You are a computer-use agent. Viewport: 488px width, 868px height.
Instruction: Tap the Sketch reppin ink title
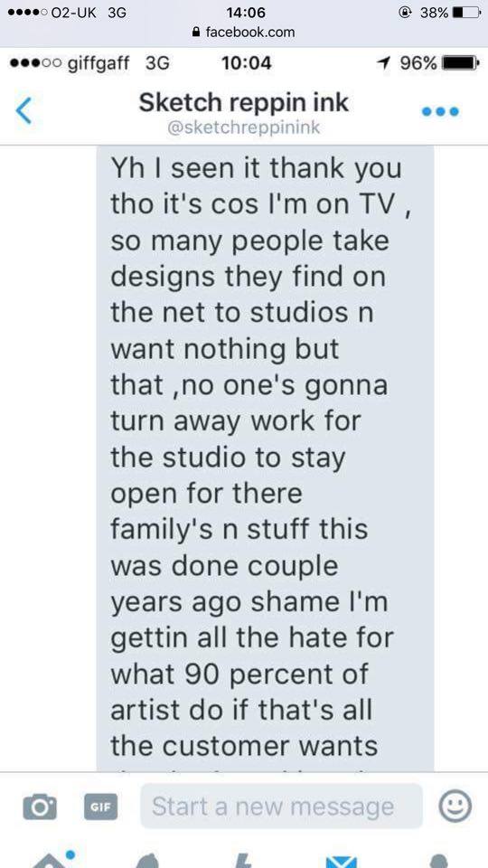pos(243,102)
